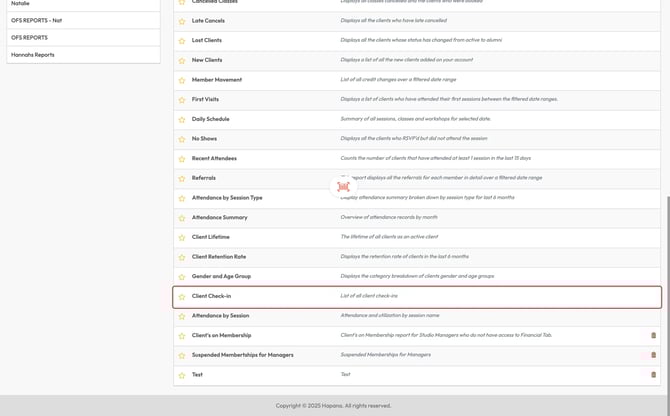
Task: View the No Shows report
Action: pos(204,139)
